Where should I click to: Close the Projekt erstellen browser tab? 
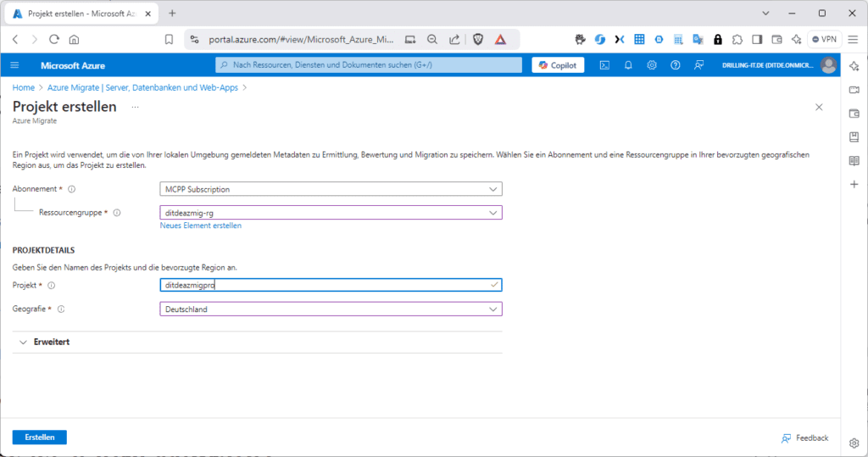(x=147, y=14)
